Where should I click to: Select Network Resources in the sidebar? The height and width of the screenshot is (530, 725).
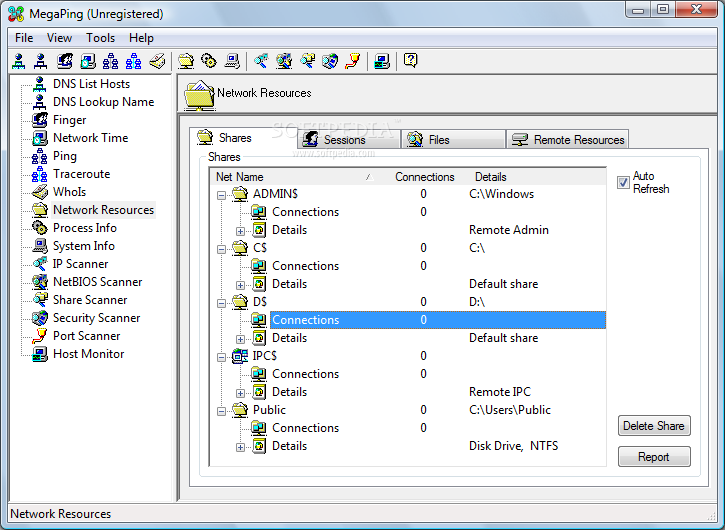tap(104, 210)
